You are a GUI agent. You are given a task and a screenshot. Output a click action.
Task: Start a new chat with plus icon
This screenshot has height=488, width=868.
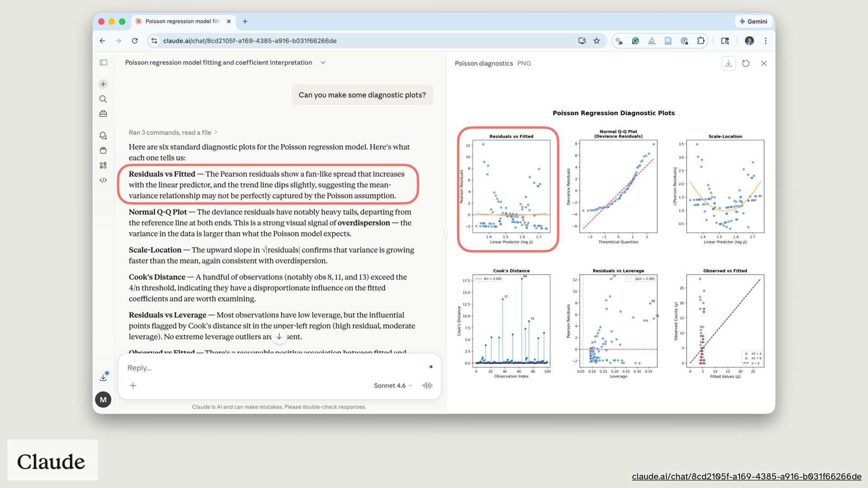click(x=103, y=84)
